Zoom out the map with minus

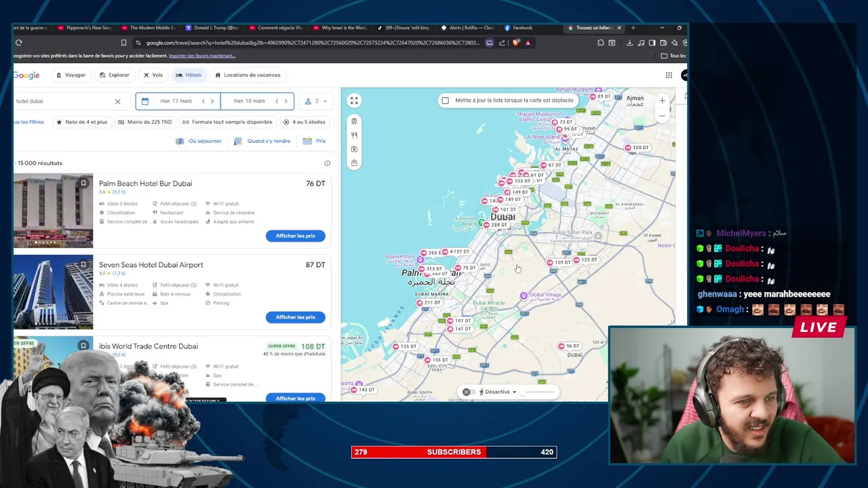[663, 115]
